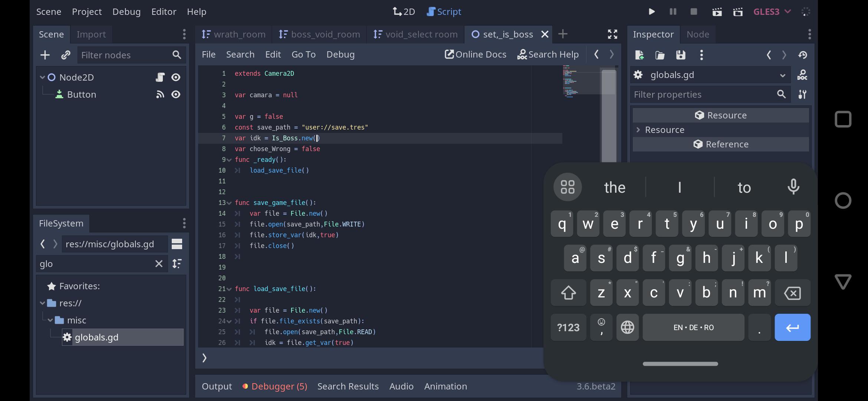Expand script editor to distraction-free mode
Viewport: 868px width, 401px height.
coord(612,34)
